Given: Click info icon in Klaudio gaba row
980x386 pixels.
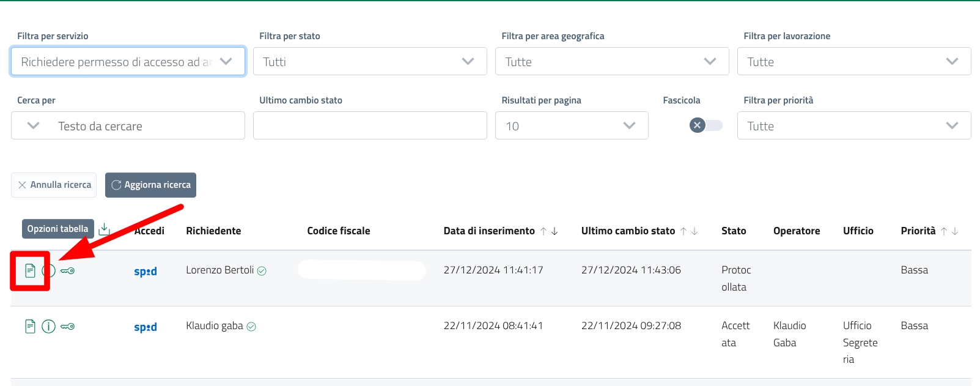Looking at the screenshot, I should coord(49,327).
